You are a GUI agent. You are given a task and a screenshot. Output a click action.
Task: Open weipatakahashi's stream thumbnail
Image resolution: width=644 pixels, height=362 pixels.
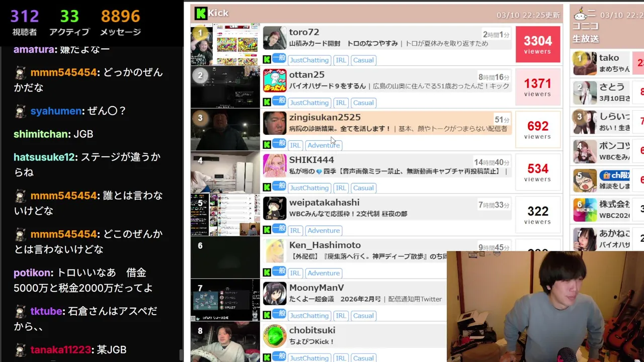tap(225, 215)
